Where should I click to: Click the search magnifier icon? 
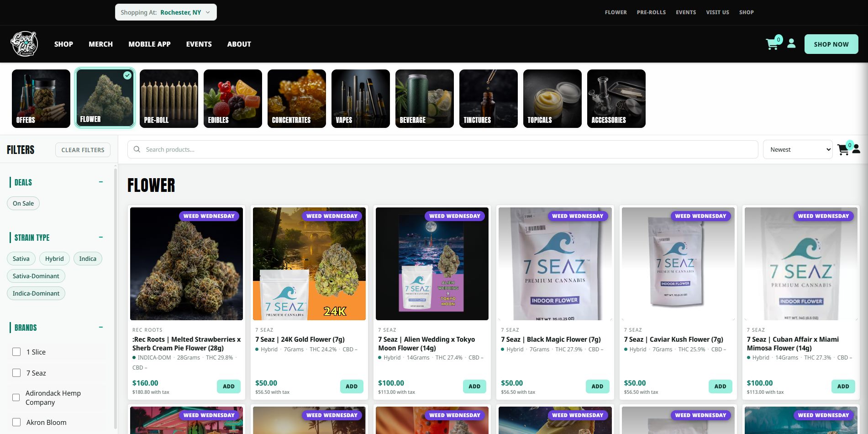pos(137,149)
